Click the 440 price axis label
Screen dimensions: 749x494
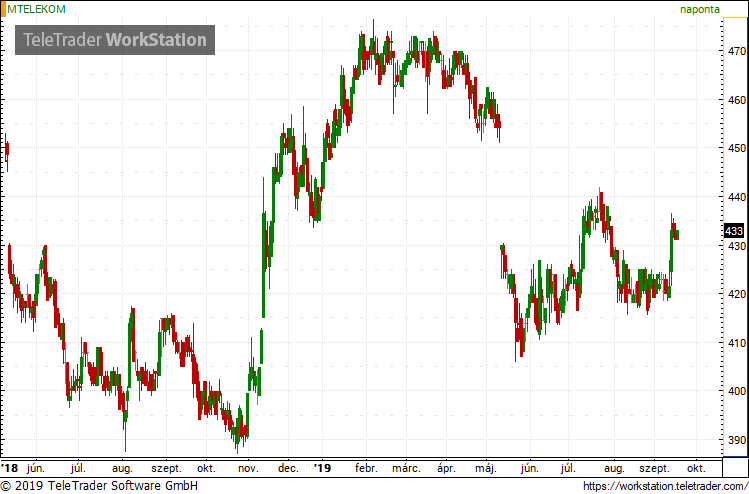coord(736,197)
